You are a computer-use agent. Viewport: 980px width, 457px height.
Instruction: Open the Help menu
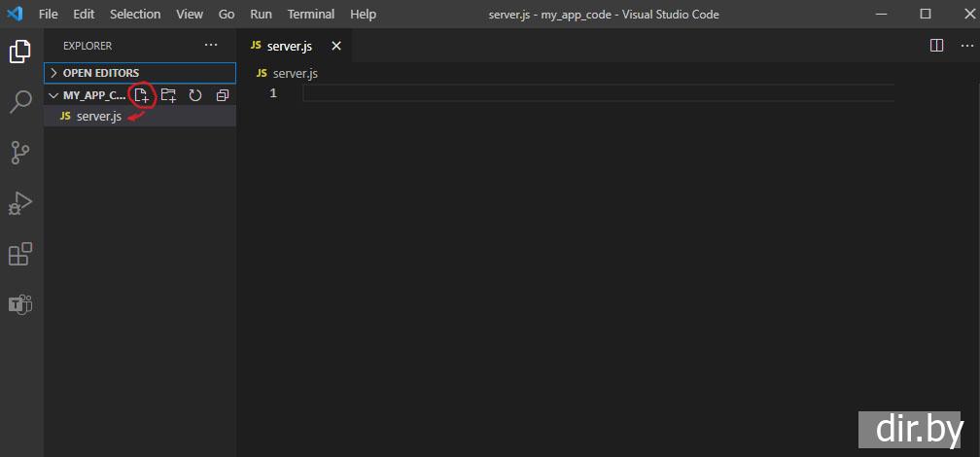364,14
